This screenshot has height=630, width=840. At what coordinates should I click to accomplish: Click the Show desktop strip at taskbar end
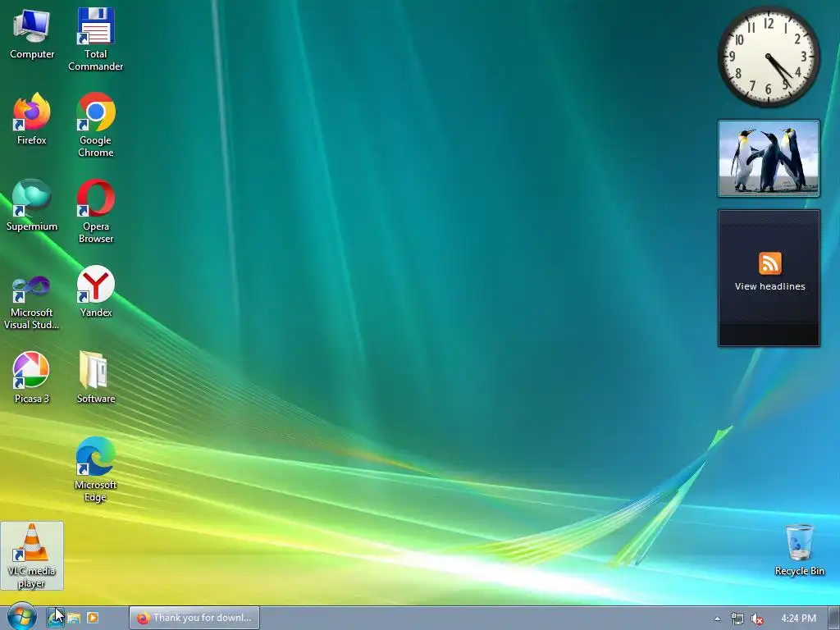point(834,619)
